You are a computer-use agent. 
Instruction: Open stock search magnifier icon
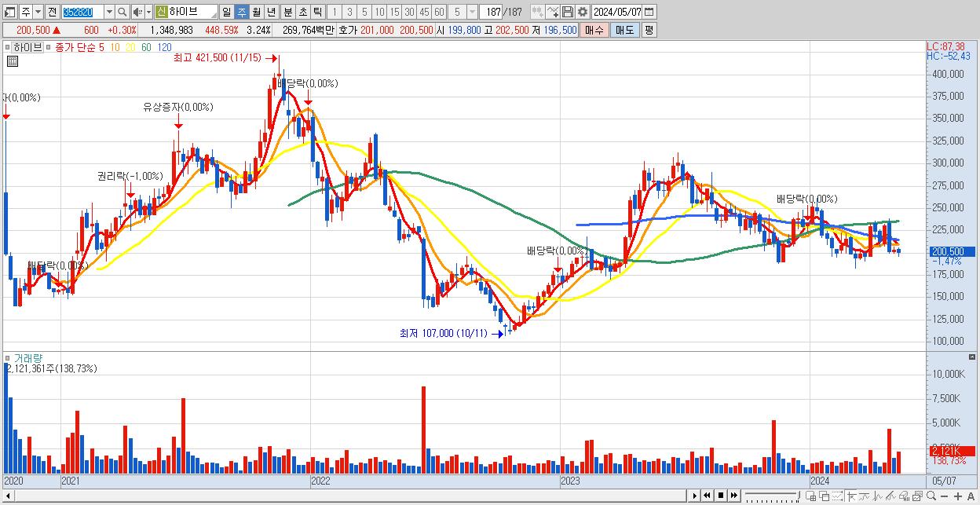point(122,12)
